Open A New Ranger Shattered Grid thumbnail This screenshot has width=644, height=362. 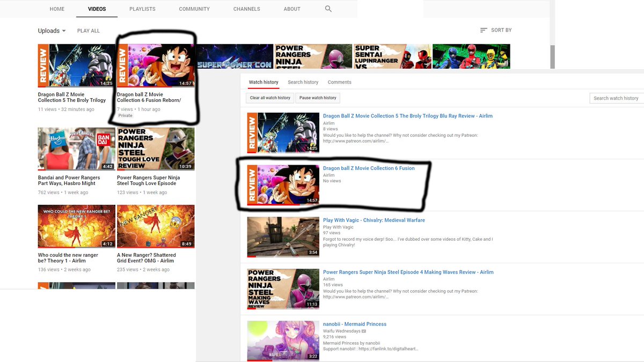[156, 226]
